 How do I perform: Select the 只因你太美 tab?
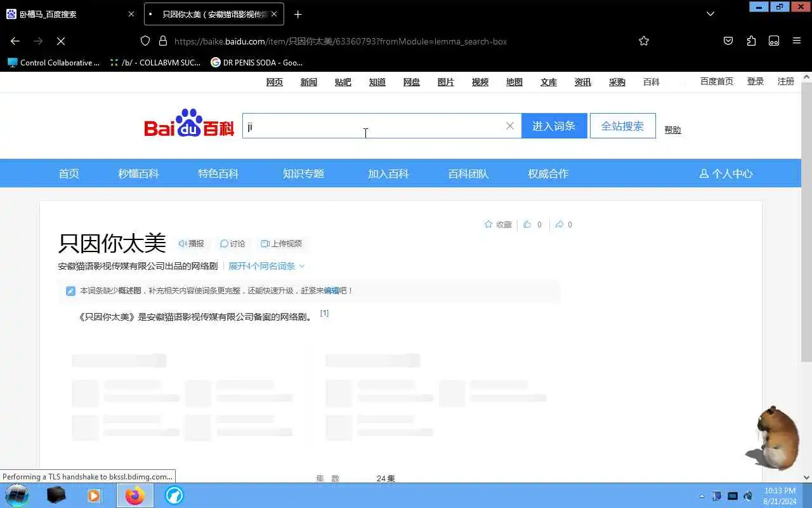(214, 14)
